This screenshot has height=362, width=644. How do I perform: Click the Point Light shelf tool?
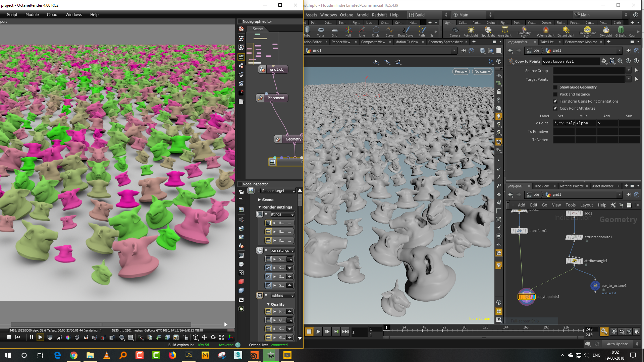click(471, 32)
